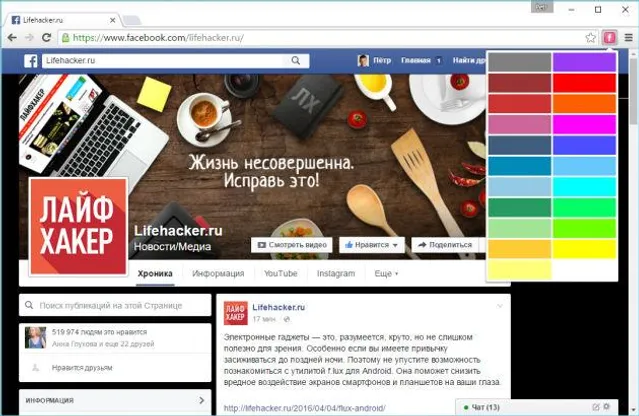Click the search magnifier in Facebook bar
Viewport: 639px width, 416px height.
click(296, 61)
